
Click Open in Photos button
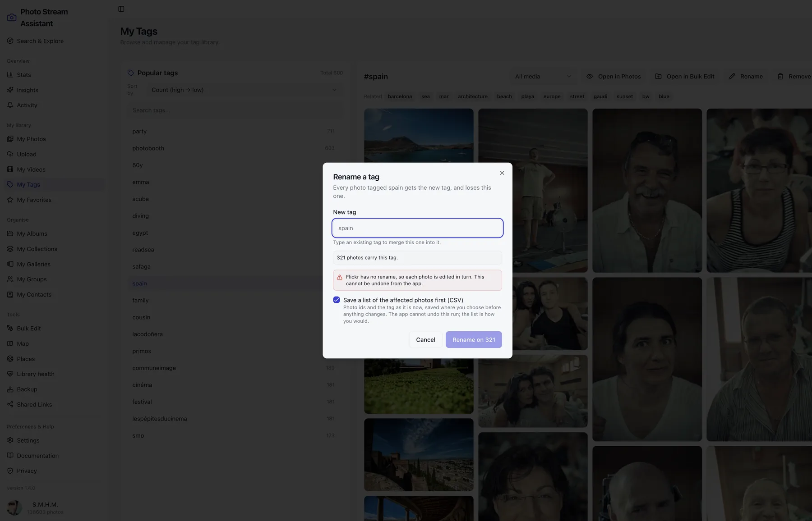(x=614, y=77)
